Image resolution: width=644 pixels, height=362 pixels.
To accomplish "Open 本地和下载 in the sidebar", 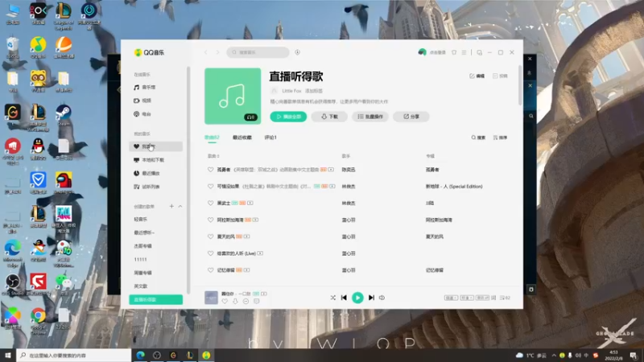I will point(149,160).
